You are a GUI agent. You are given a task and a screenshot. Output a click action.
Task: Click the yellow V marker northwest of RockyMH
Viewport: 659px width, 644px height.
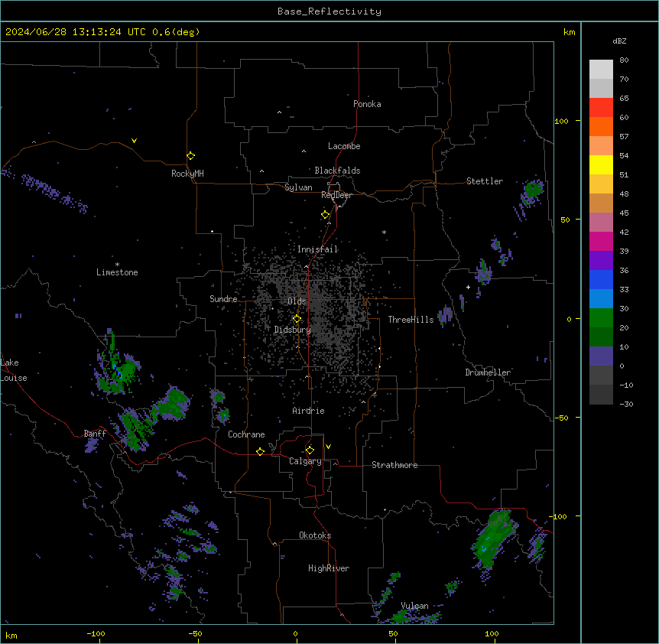coord(134,141)
